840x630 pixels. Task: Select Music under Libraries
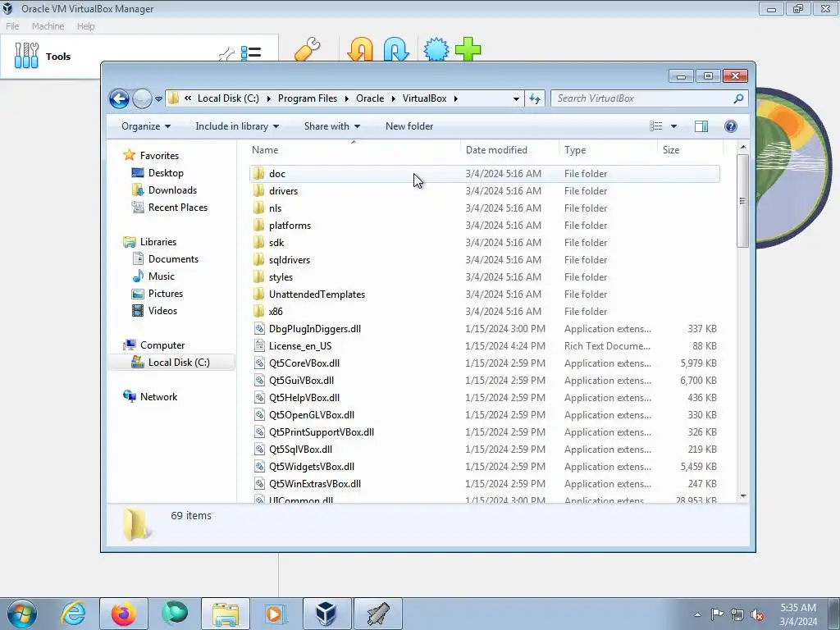tap(162, 276)
